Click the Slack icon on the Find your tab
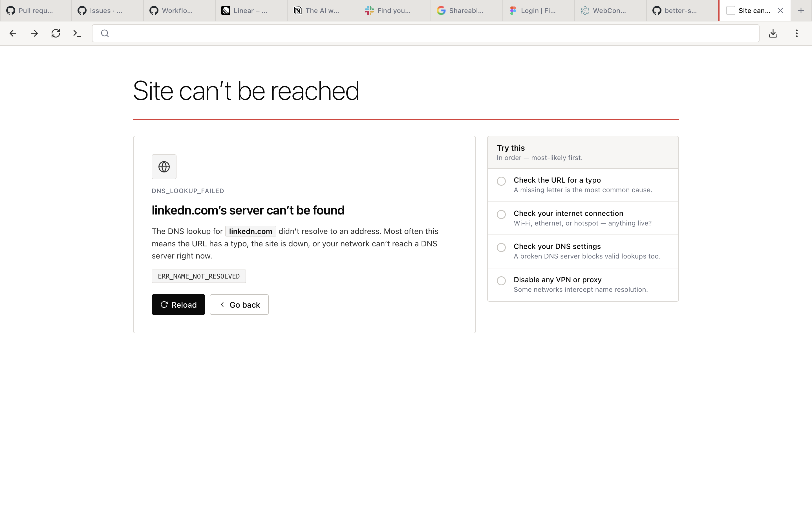812x508 pixels. point(369,10)
